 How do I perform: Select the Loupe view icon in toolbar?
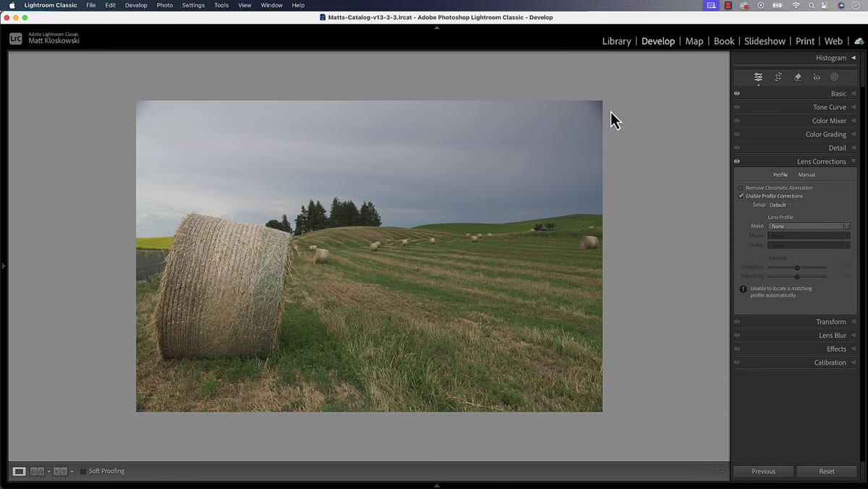(20, 472)
